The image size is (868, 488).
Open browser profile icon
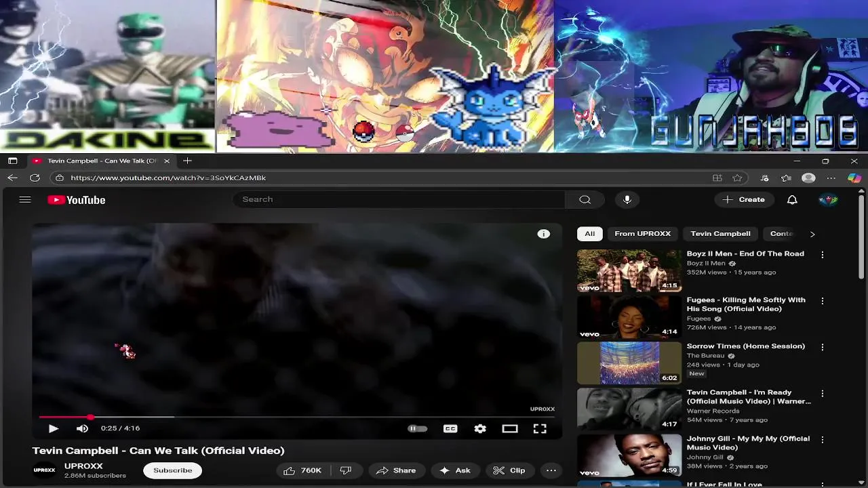(x=808, y=178)
